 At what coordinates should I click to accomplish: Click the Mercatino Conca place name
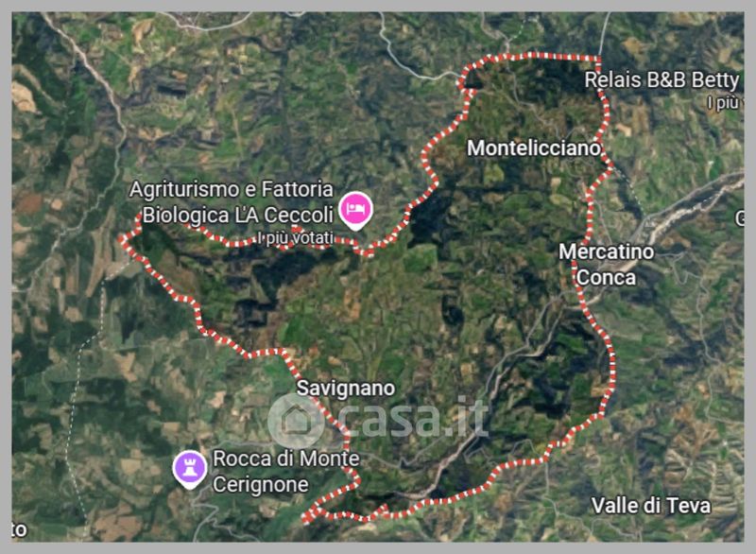(x=606, y=265)
